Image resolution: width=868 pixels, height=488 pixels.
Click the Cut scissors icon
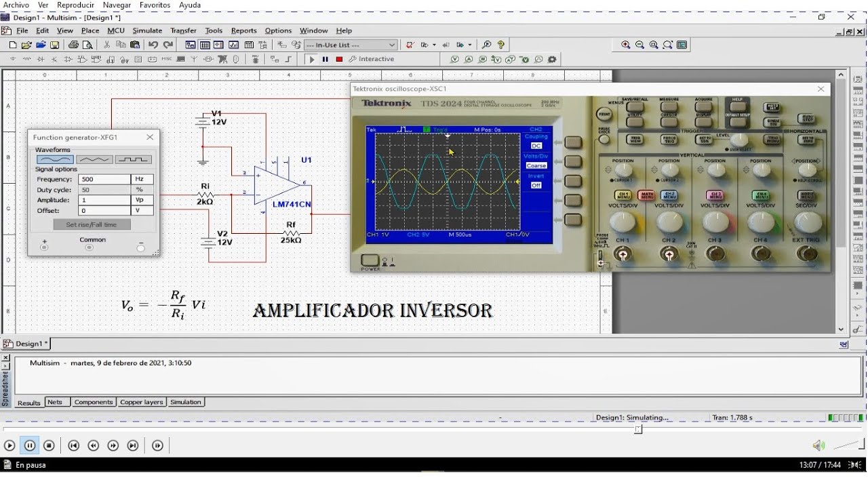click(106, 45)
